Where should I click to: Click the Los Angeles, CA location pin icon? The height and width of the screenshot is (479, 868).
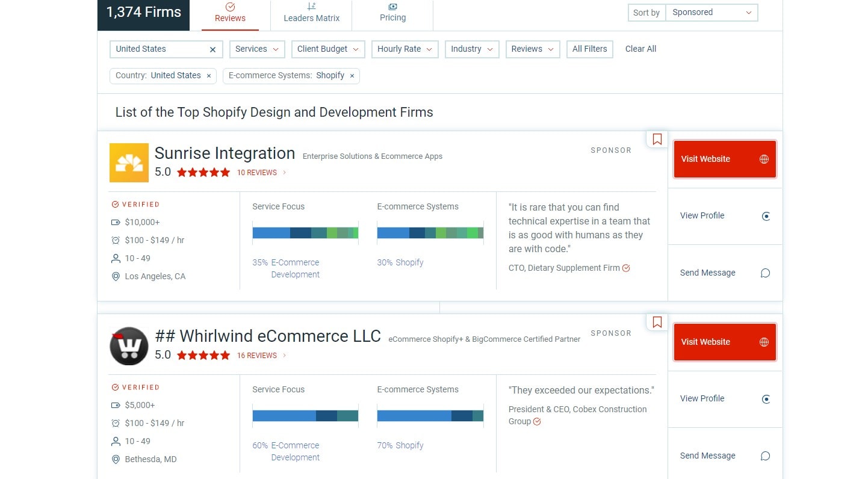(x=116, y=277)
